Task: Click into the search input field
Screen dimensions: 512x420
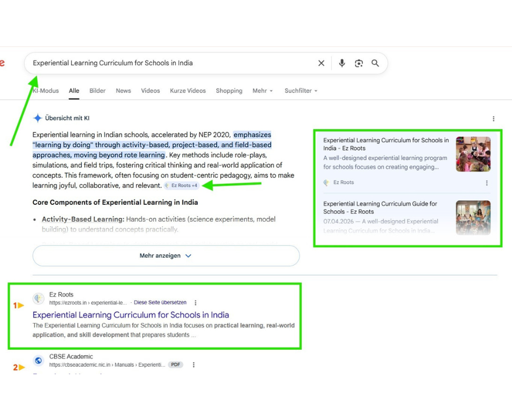Action: [x=170, y=63]
